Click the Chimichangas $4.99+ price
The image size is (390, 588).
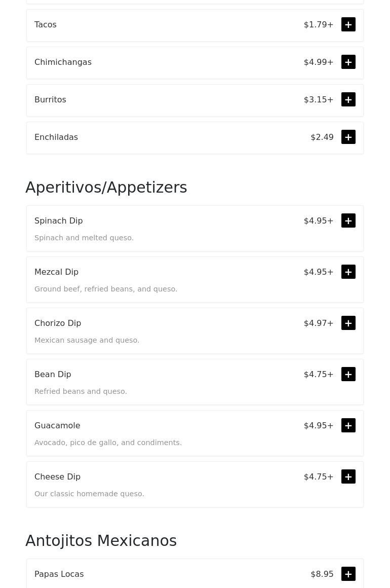319,62
